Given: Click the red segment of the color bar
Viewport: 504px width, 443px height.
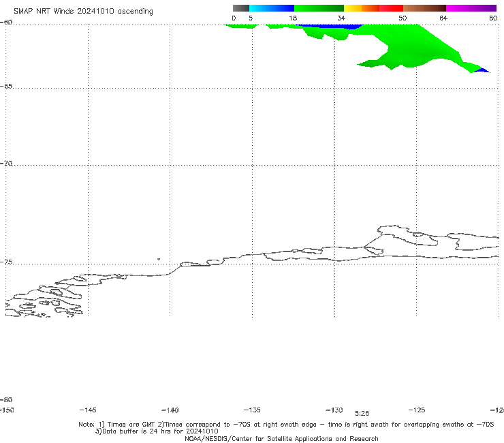Looking at the screenshot, I should [x=391, y=8].
